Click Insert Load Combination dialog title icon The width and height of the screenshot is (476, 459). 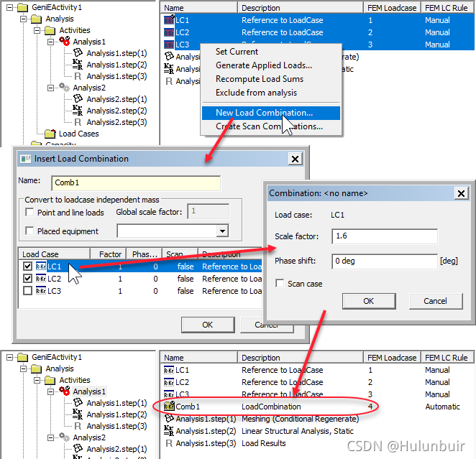25,159
